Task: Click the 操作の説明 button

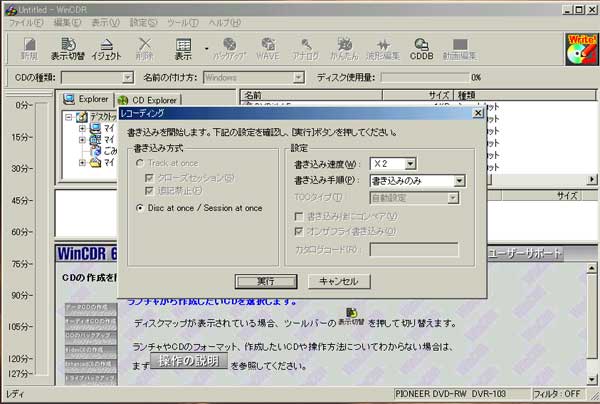Action: [189, 361]
